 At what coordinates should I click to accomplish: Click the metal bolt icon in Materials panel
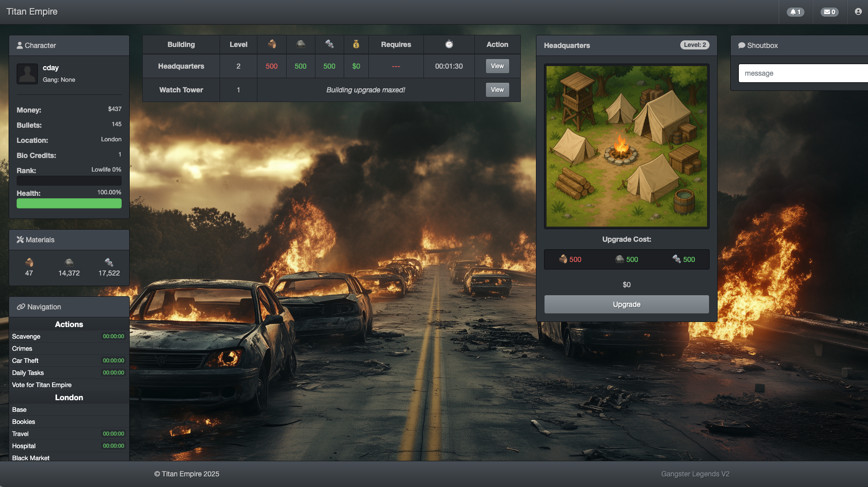click(x=109, y=262)
